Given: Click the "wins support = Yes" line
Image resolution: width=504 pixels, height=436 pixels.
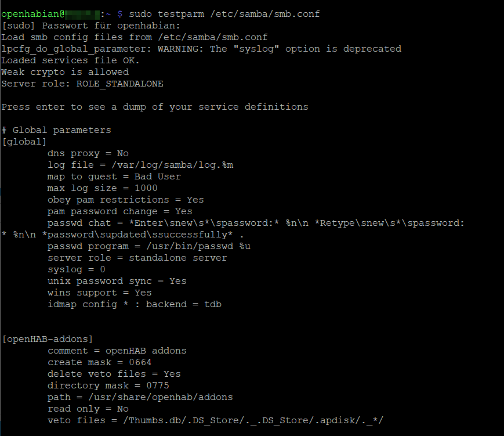Looking at the screenshot, I should tap(99, 293).
